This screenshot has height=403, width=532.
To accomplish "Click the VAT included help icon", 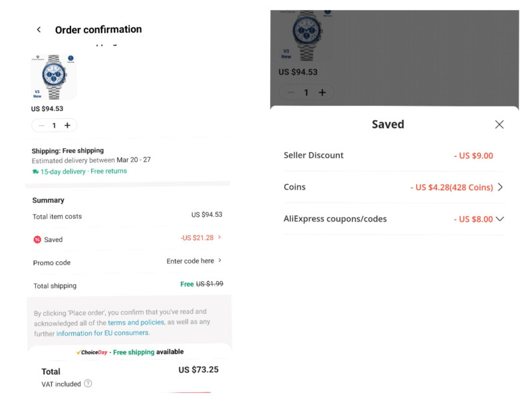I will (88, 384).
